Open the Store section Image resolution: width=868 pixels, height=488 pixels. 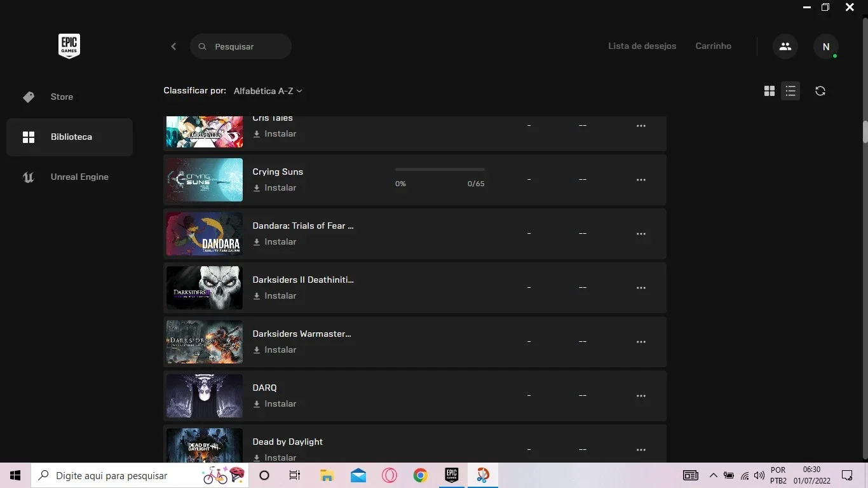pyautogui.click(x=70, y=97)
